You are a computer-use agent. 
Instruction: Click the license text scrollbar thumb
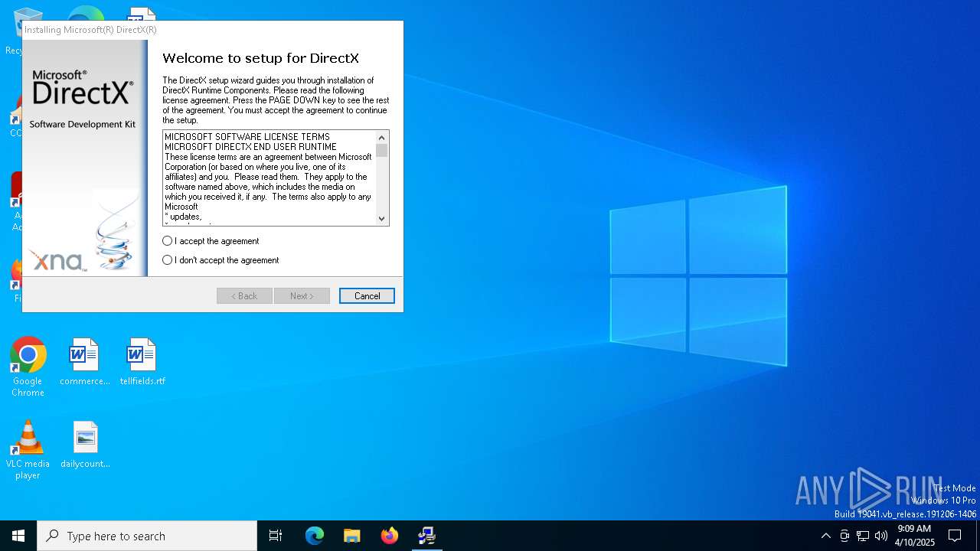[x=381, y=151]
